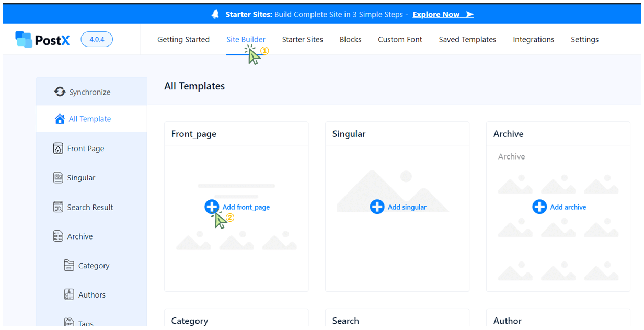Click the Add front_page link
Image resolution: width=644 pixels, height=330 pixels.
pos(246,207)
